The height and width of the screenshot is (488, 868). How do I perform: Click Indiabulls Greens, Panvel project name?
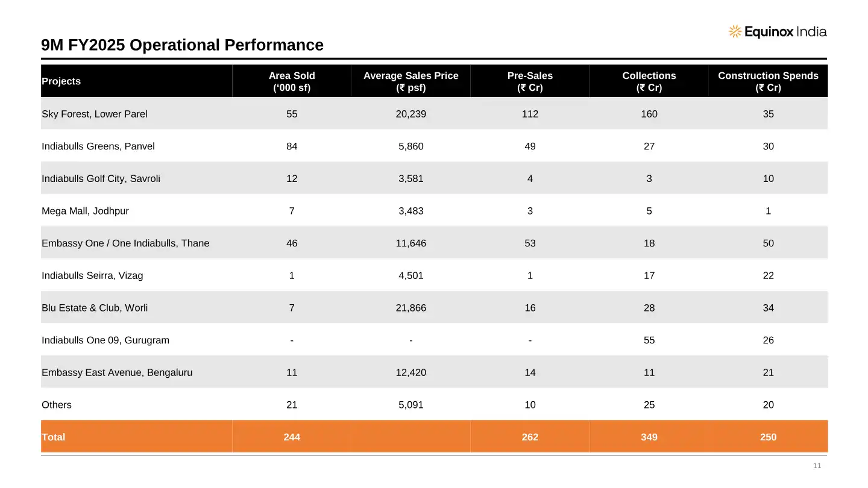click(x=98, y=146)
